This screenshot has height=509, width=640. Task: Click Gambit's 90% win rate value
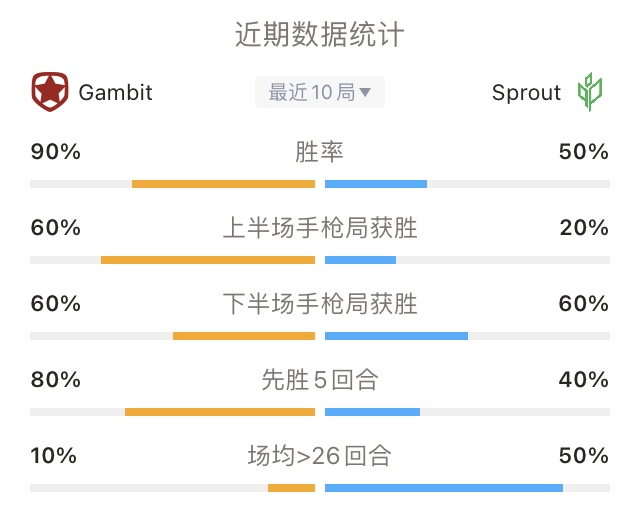click(56, 152)
